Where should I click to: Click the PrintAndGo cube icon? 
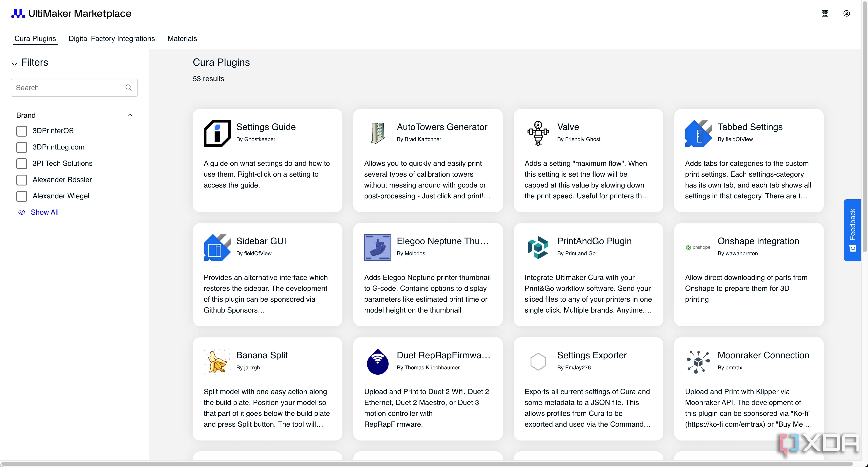[x=538, y=248]
